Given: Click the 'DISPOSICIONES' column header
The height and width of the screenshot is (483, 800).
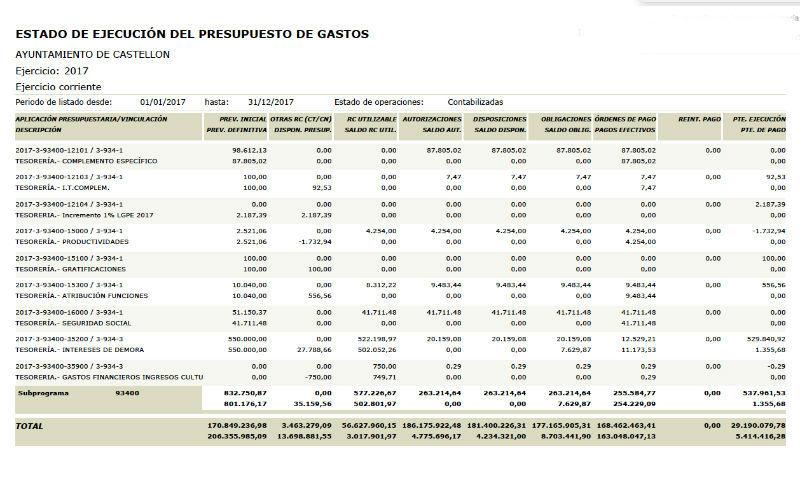Looking at the screenshot, I should 498,119.
